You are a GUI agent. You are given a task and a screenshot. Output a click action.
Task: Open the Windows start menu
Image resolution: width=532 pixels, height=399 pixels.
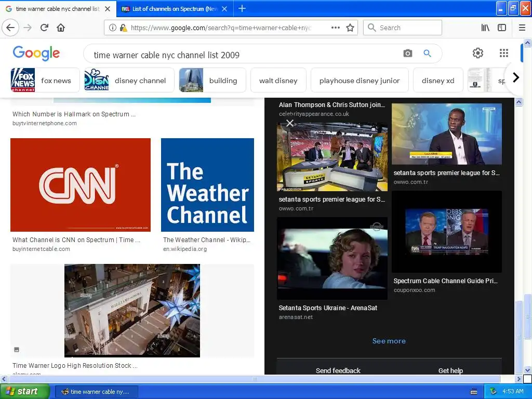point(24,391)
